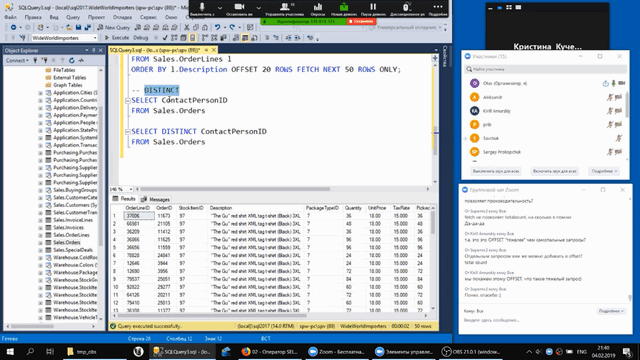
Task: Expand the Sales.BuyingGroups tree node
Action: (40, 190)
